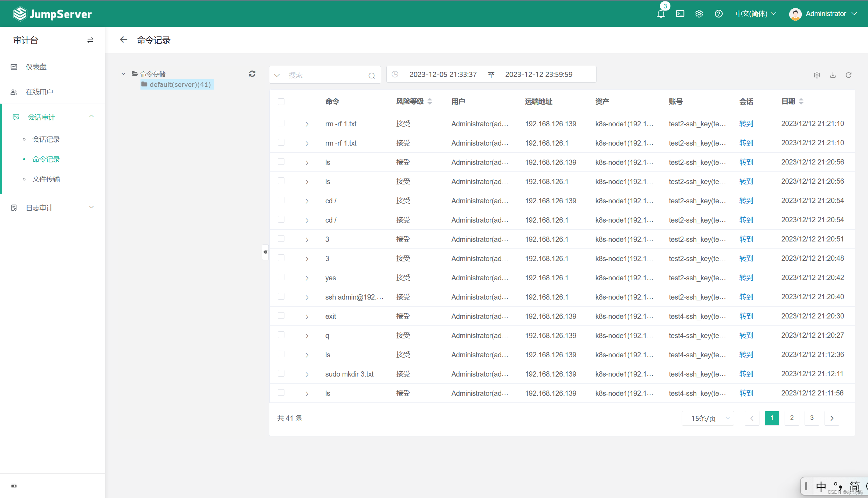Go to page 2 of results

tap(792, 418)
